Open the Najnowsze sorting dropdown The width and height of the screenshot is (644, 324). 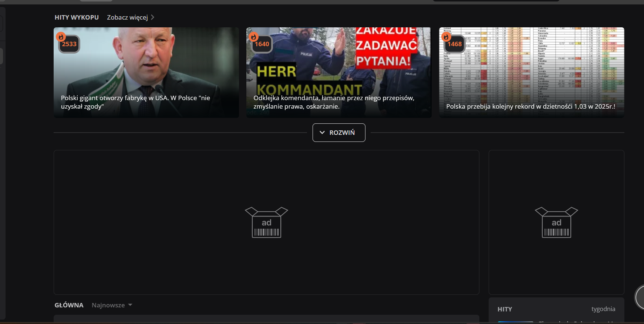point(112,305)
